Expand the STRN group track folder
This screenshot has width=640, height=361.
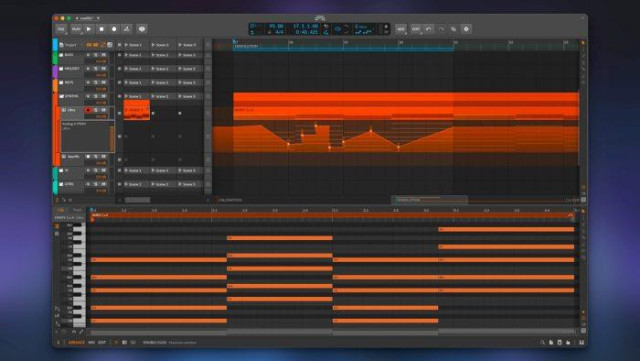(61, 184)
